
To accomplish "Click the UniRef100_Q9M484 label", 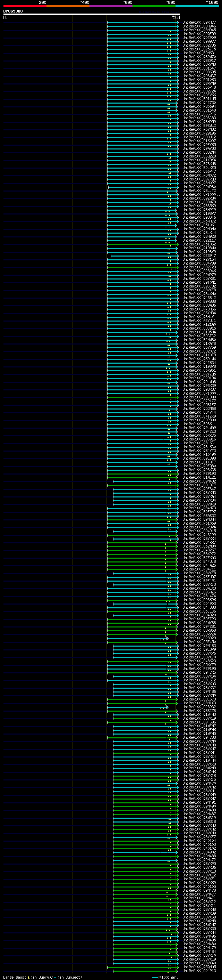I will click(199, 951).
